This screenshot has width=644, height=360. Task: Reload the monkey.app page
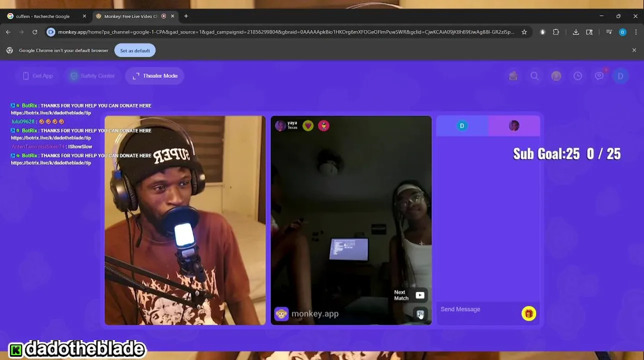[x=35, y=32]
